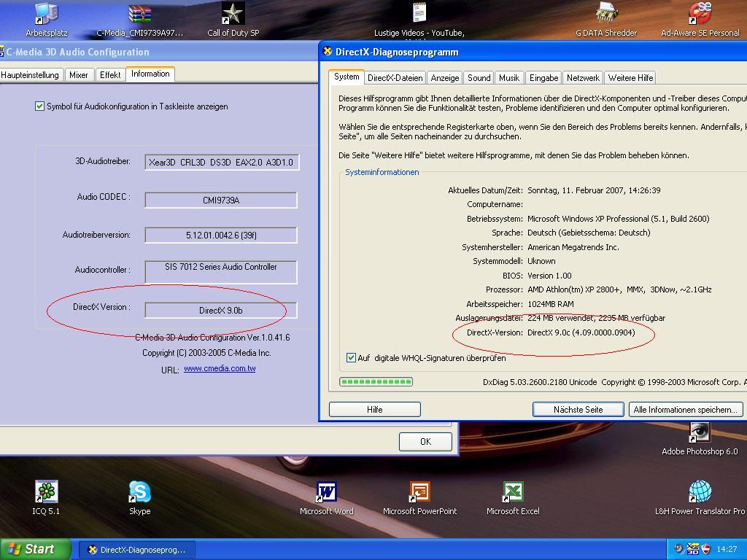The image size is (747, 560).
Task: Click DirectX 9.0c (4.09.0000.0904) text
Action: 581,332
